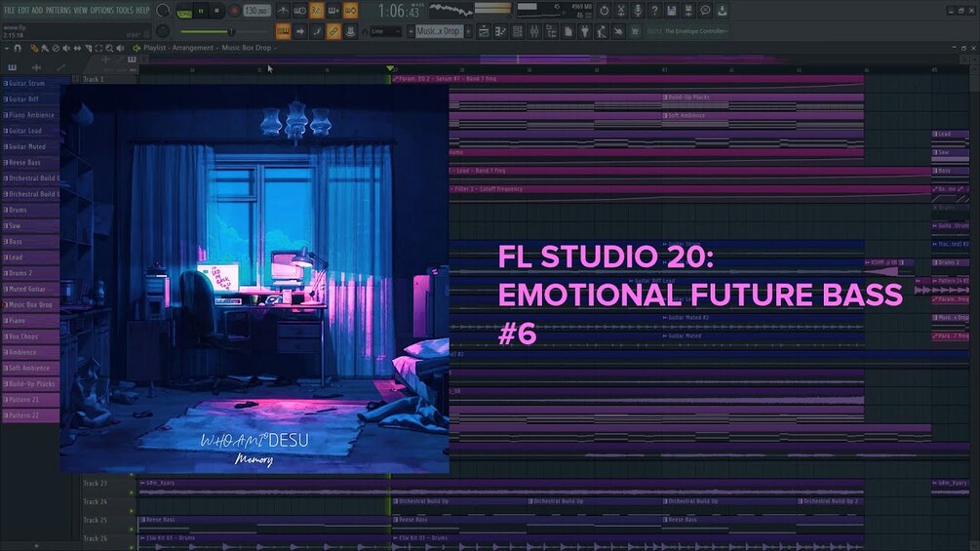Open the Browser icon

pyautogui.click(x=551, y=31)
